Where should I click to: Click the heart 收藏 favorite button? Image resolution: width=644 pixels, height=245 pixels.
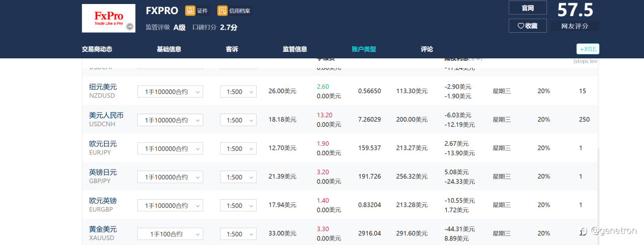click(x=527, y=26)
